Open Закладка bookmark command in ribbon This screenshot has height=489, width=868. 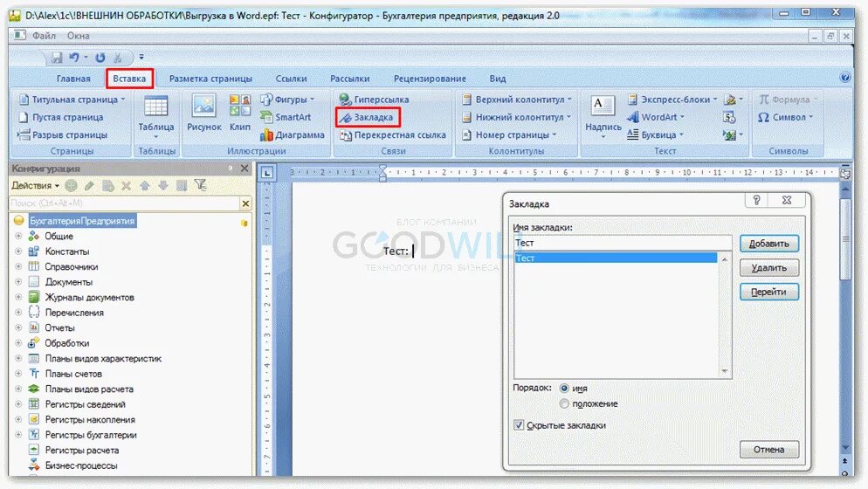(x=367, y=117)
